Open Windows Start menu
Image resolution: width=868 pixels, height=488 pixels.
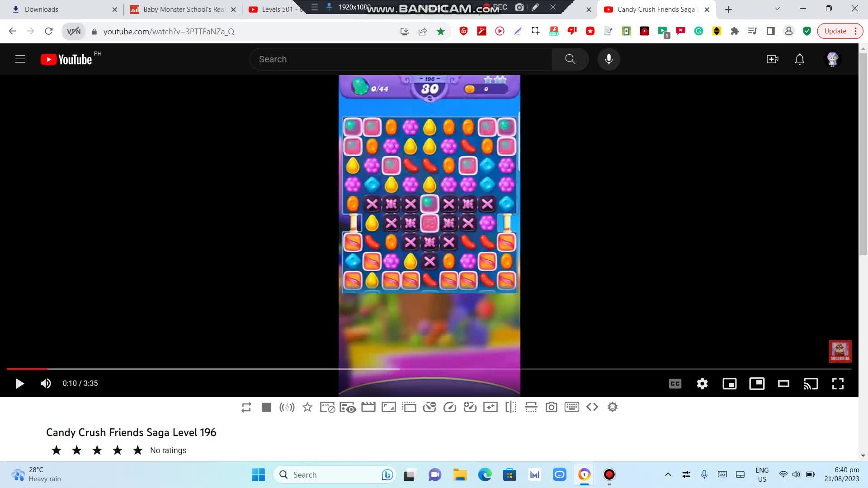click(258, 475)
